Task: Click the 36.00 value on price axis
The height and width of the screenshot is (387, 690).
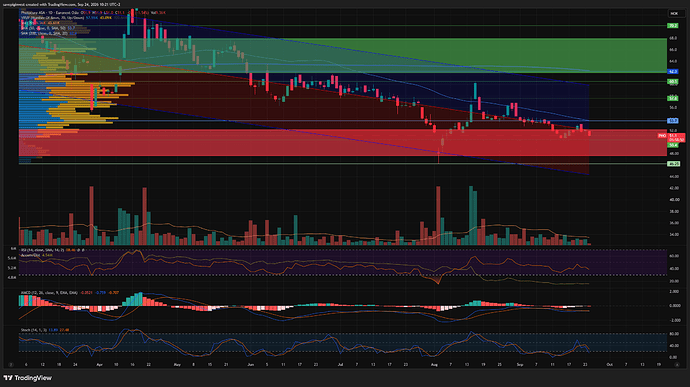Action: (x=674, y=223)
